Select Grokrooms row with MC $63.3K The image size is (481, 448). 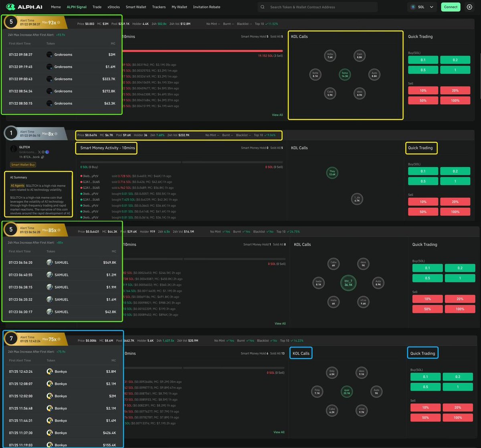pos(62,103)
